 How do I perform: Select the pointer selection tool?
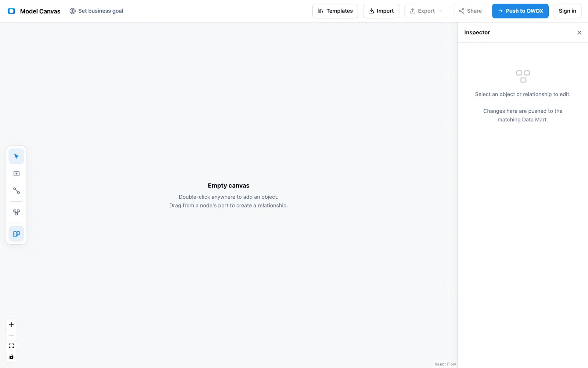point(16,156)
